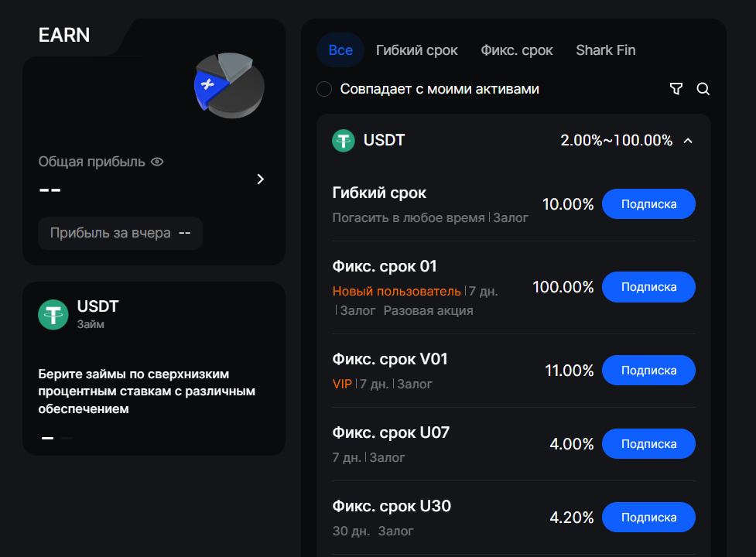Subscribe to 'Фикс. срок V01' VIP product

point(648,371)
